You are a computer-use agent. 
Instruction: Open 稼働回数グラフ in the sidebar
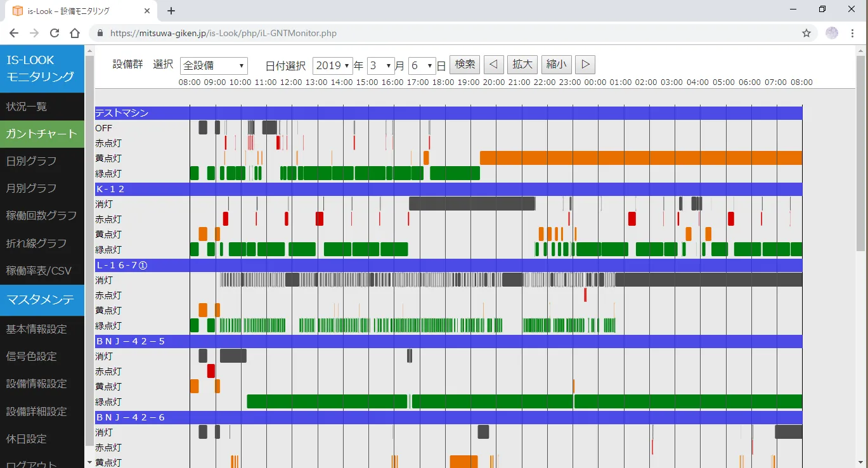(x=42, y=216)
